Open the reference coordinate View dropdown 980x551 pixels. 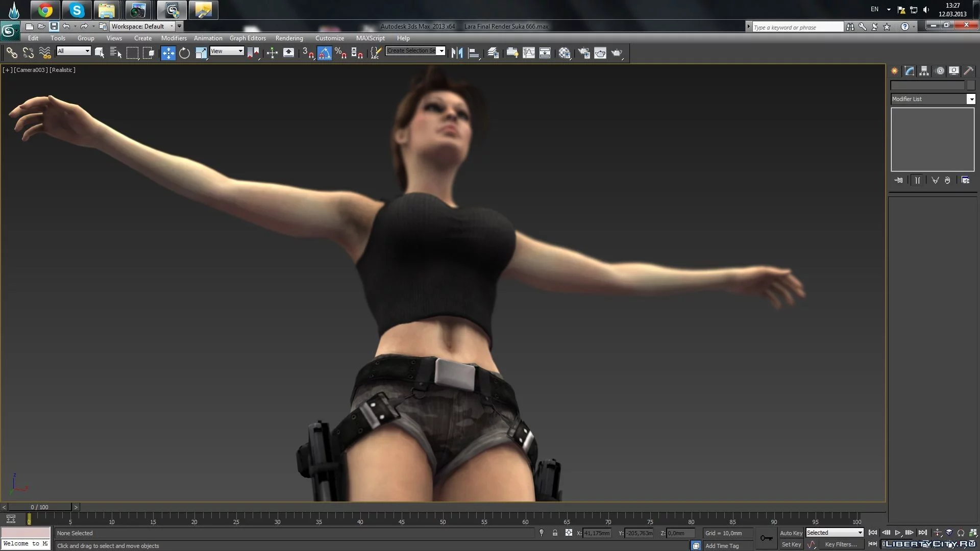click(x=227, y=51)
